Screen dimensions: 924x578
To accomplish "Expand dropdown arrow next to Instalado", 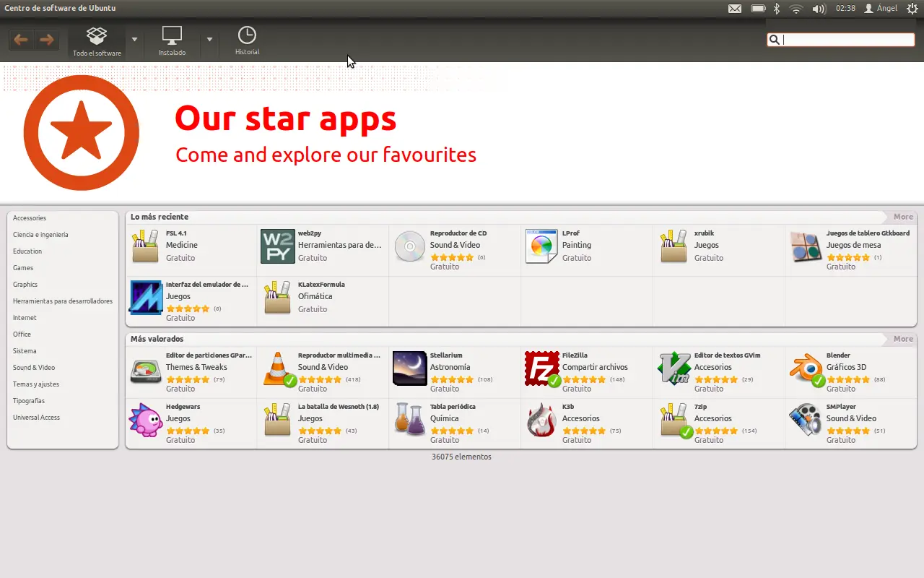I will click(209, 39).
